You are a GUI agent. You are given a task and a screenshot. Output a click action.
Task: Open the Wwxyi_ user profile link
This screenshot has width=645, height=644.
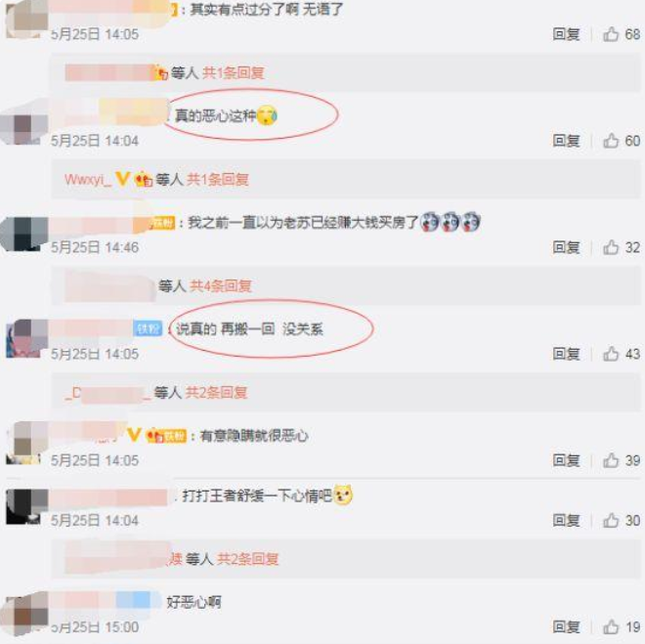point(88,180)
